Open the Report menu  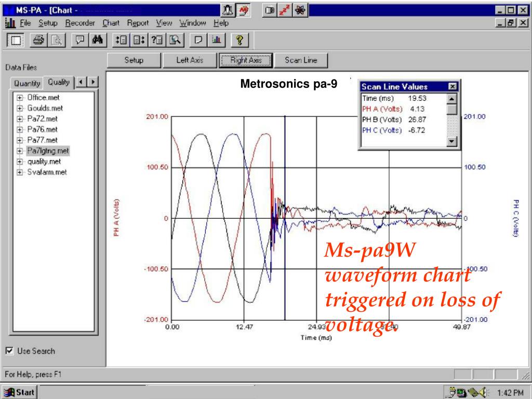138,23
